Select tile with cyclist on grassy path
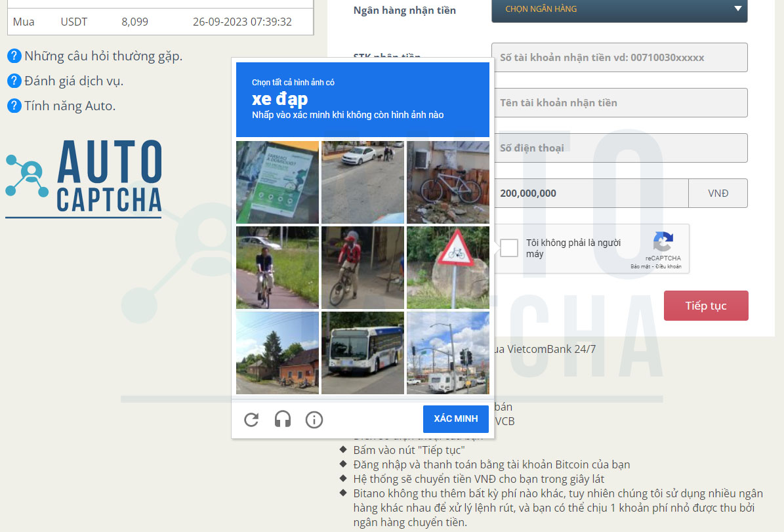 tap(278, 268)
